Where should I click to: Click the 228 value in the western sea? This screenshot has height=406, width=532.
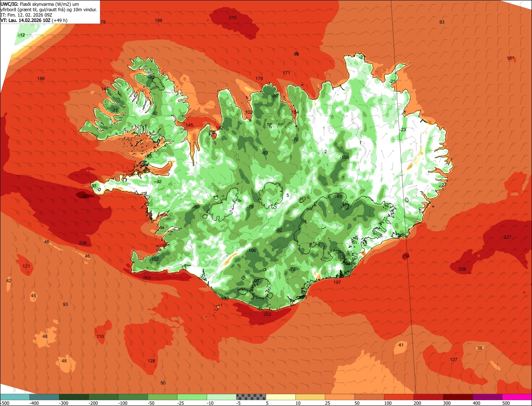[83, 243]
